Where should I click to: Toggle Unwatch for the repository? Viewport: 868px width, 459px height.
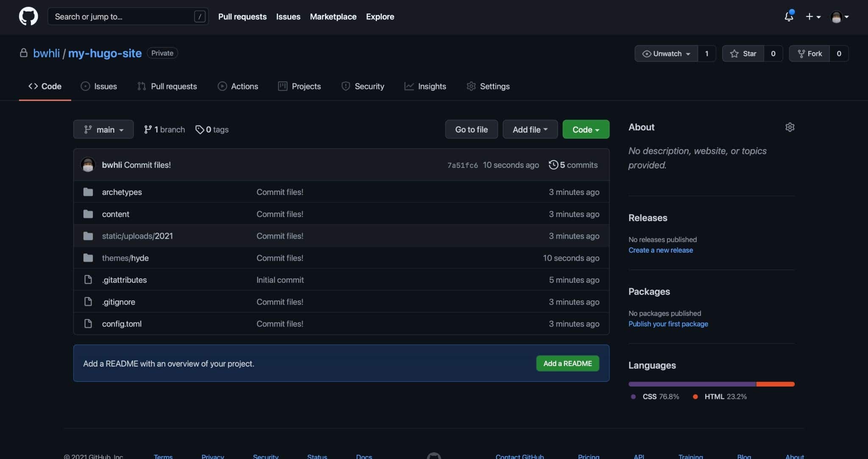(666, 54)
